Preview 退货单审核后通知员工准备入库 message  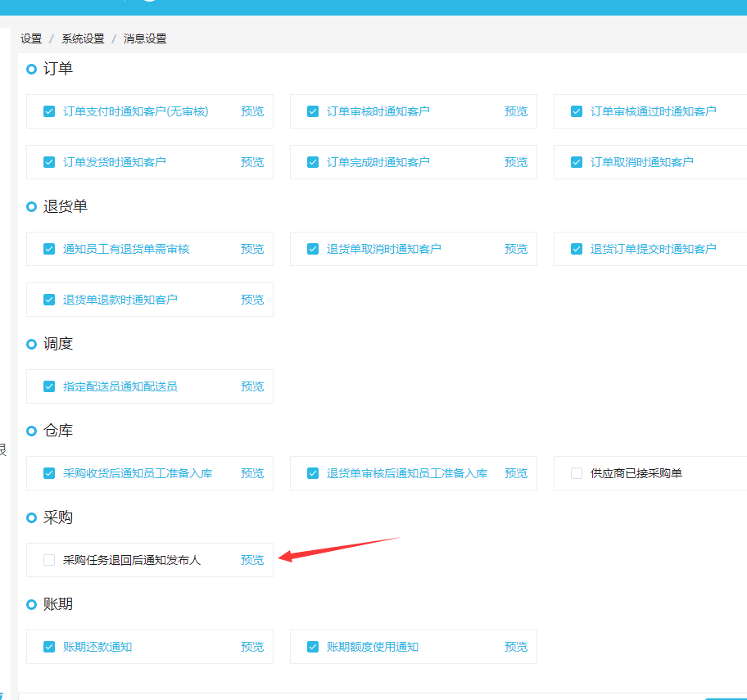(516, 473)
